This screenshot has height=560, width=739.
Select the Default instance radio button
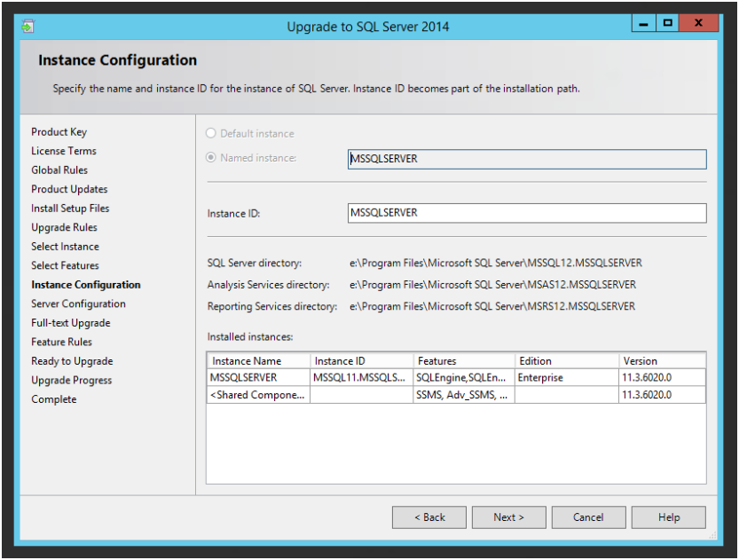pos(210,133)
